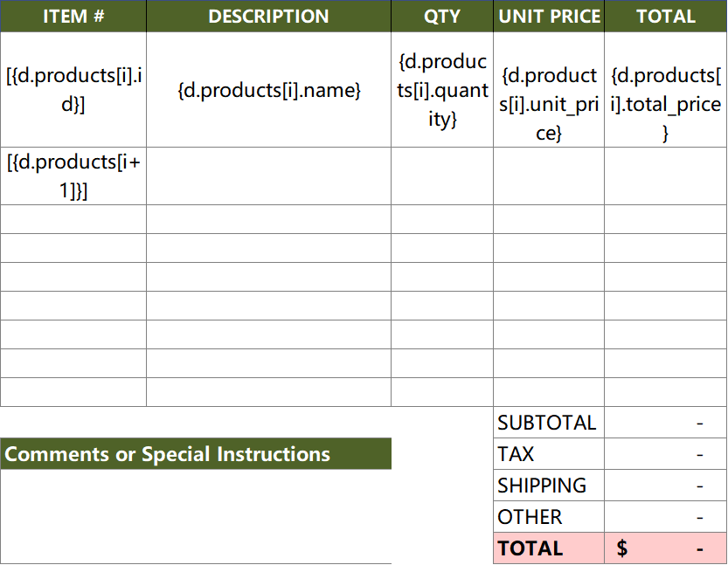728x565 pixels.
Task: Select the SUBTOTAL amount value cell
Action: [665, 423]
